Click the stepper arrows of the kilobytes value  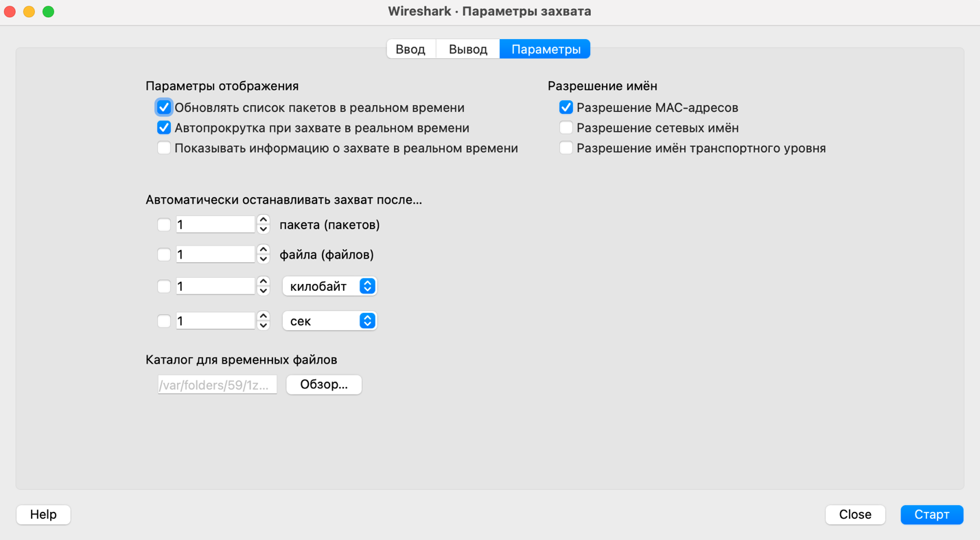tap(264, 286)
